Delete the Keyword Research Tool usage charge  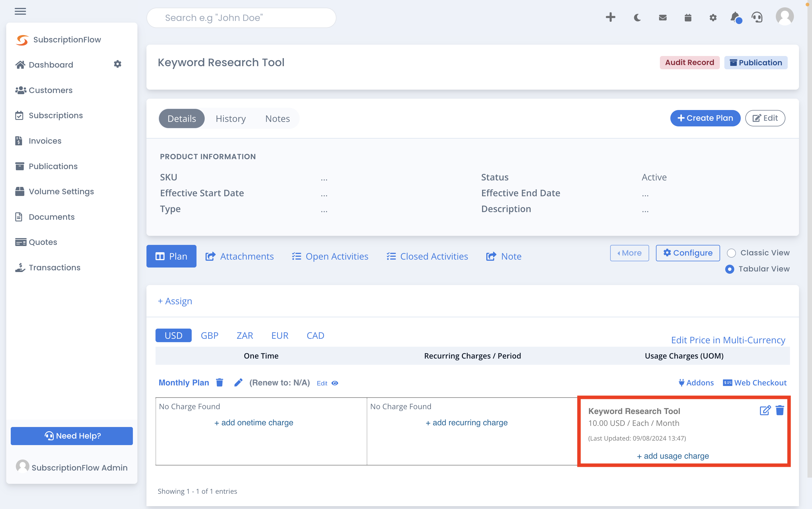[780, 410]
